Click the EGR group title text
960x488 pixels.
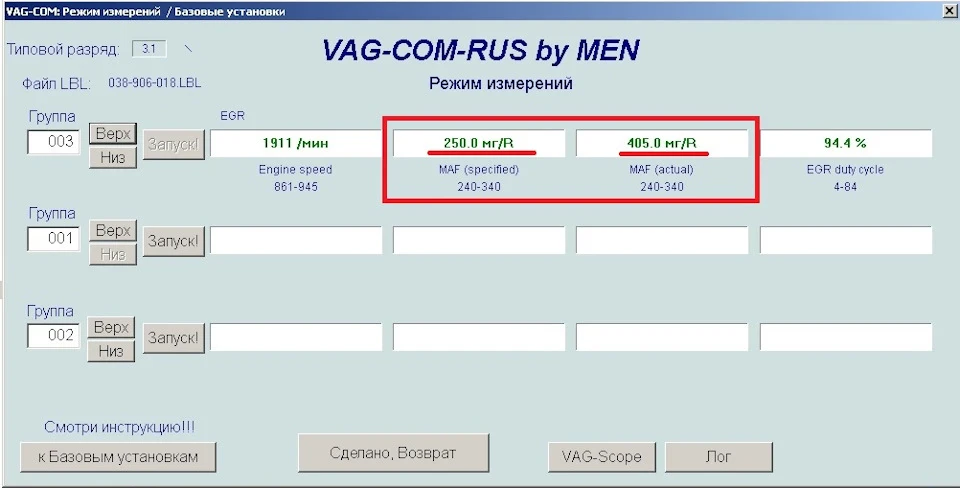[232, 116]
